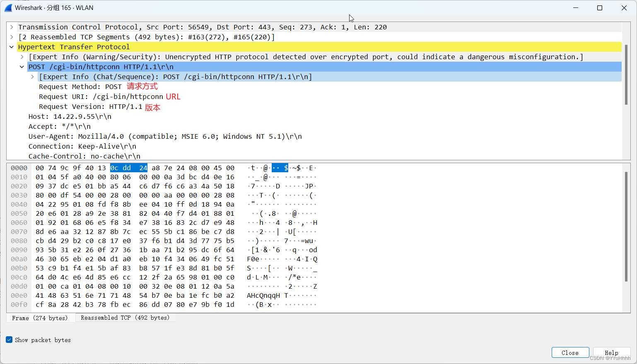637x364 pixels.
Task: Collapse the POST /cgi-bin/httpconn request line
Action: pos(22,67)
